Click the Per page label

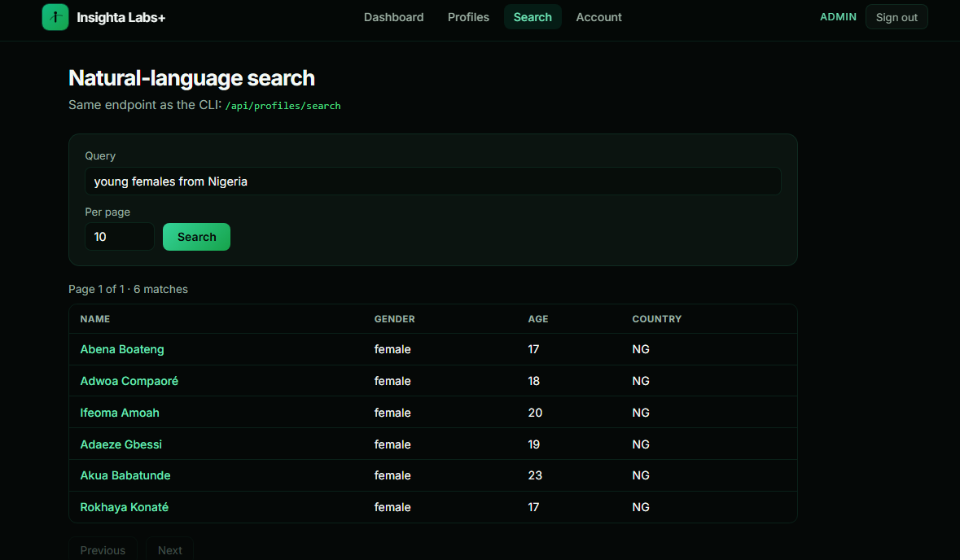(x=107, y=212)
